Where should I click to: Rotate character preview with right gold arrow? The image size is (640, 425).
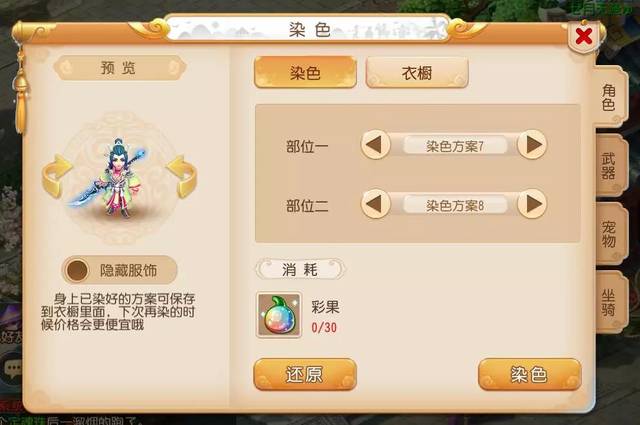pos(182,176)
